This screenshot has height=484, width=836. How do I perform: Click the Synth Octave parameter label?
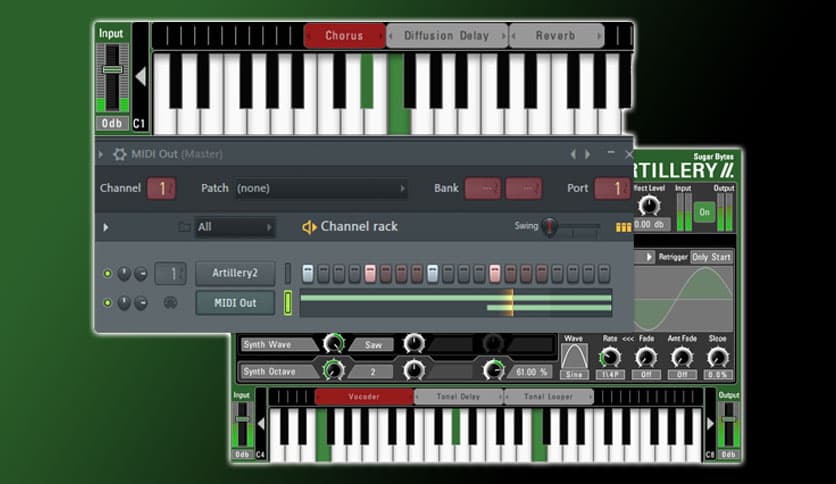click(x=278, y=372)
